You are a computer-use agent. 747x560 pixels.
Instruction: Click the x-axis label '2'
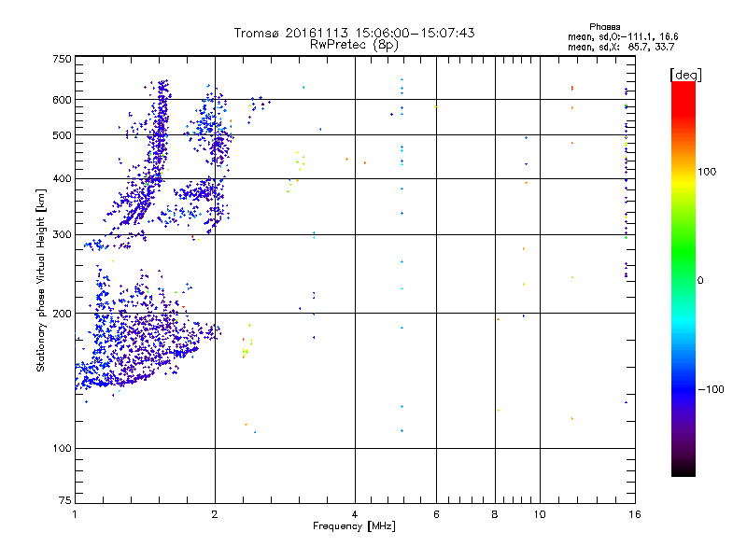pos(215,514)
